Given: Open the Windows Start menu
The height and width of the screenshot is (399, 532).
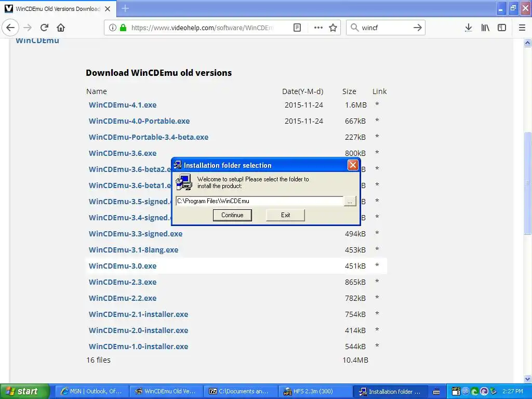Looking at the screenshot, I should tap(24, 391).
